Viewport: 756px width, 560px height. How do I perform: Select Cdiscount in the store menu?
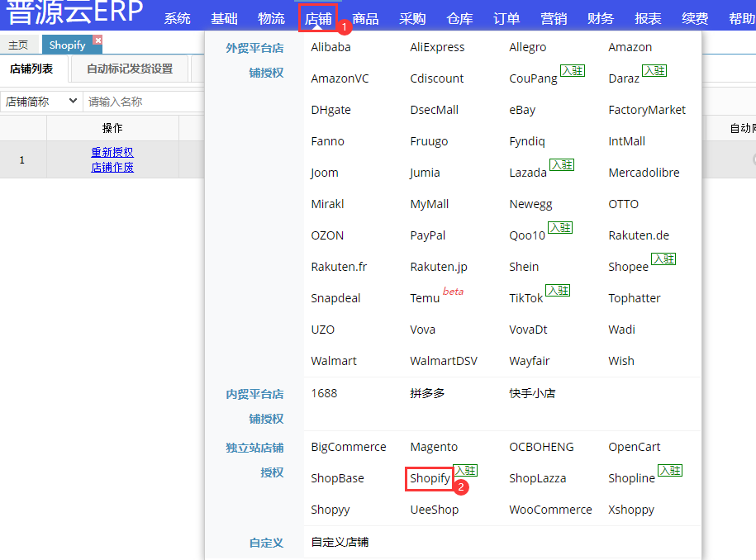pos(437,78)
